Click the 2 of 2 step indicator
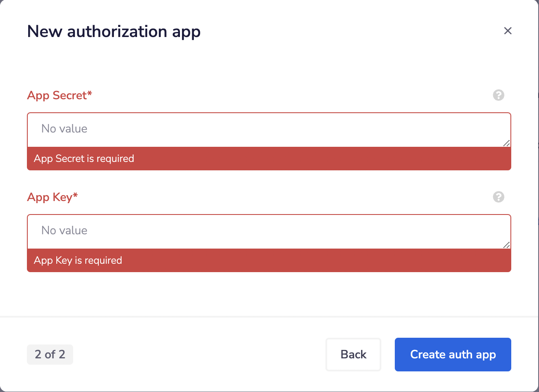The width and height of the screenshot is (539, 392). [x=50, y=354]
